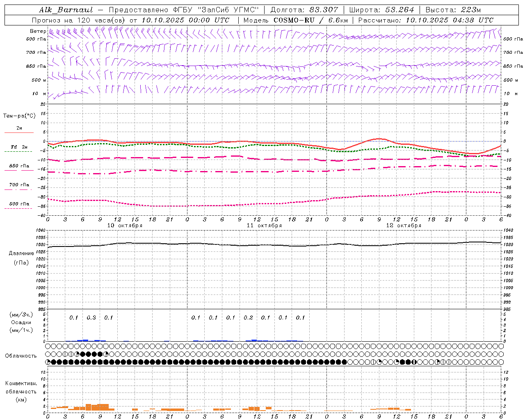Click the Ветер wind panel label
This screenshot has height=420, width=525.
[x=38, y=31]
